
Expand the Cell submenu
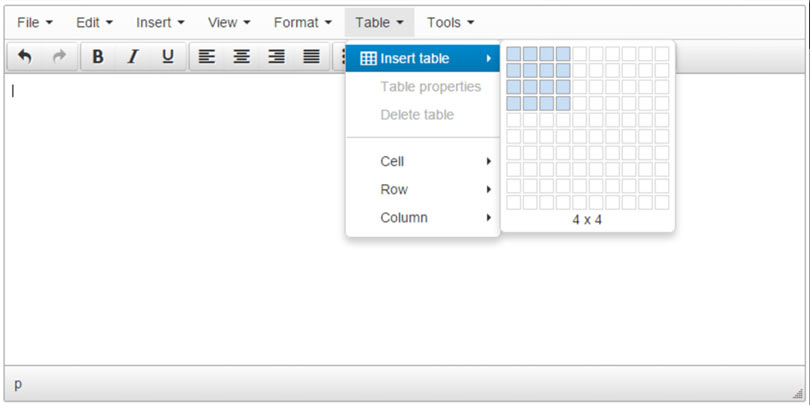423,162
